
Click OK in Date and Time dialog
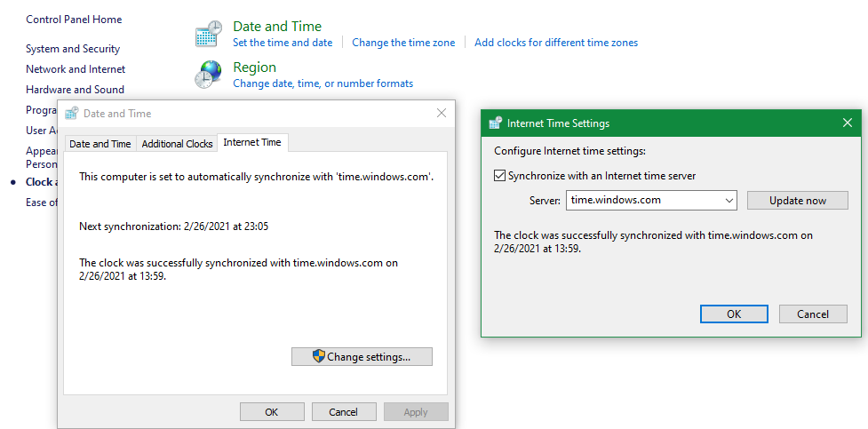point(272,412)
